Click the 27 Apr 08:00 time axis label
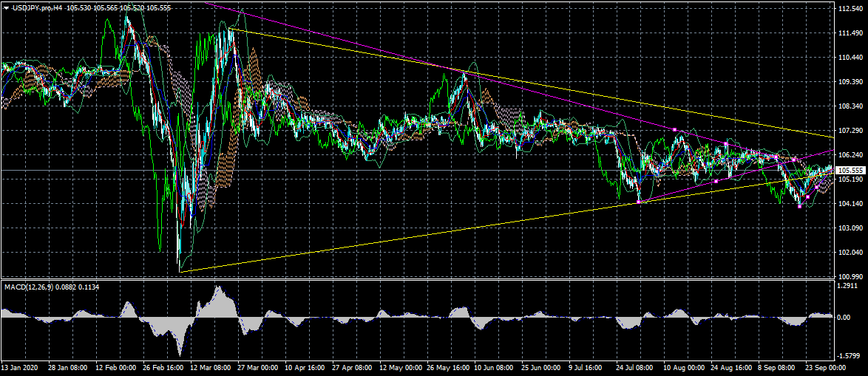The height and width of the screenshot is (376, 868). click(353, 366)
